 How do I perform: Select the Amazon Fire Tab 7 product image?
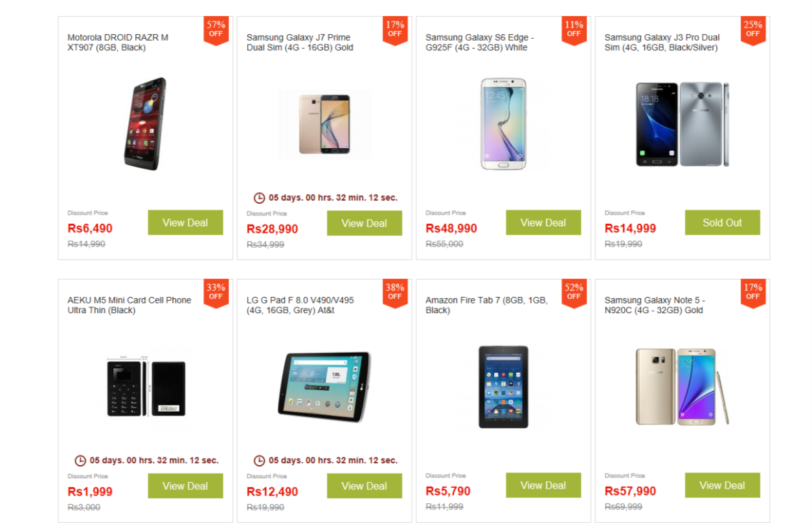coord(504,387)
